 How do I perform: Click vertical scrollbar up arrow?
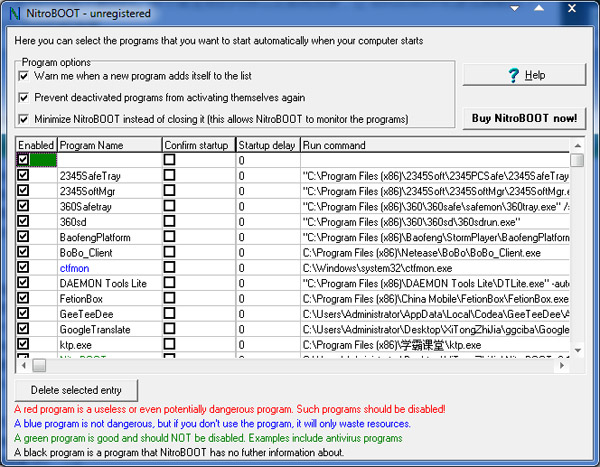pyautogui.click(x=577, y=145)
